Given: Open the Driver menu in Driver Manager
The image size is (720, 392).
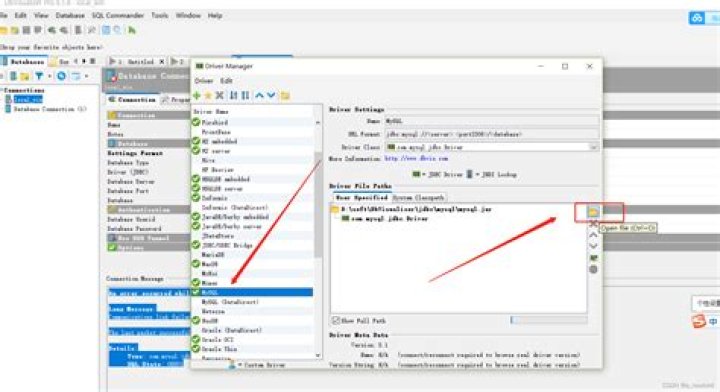Looking at the screenshot, I should pos(203,81).
